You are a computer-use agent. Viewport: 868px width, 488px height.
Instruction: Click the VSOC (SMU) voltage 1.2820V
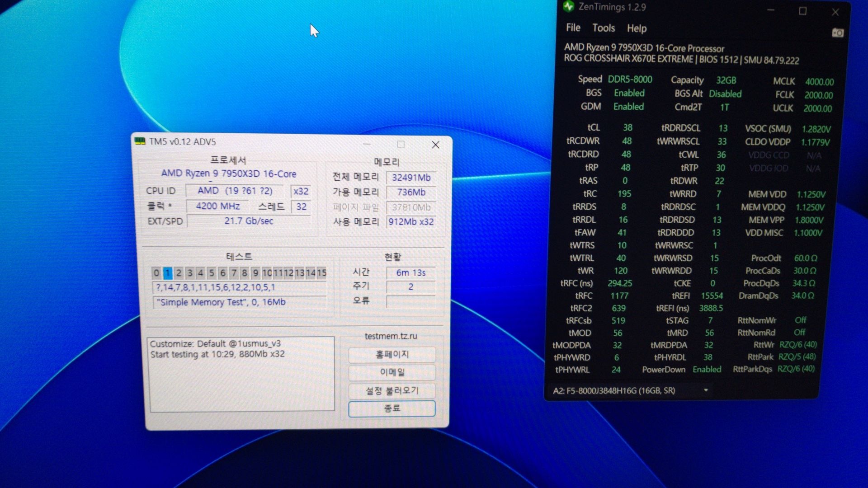pos(816,129)
